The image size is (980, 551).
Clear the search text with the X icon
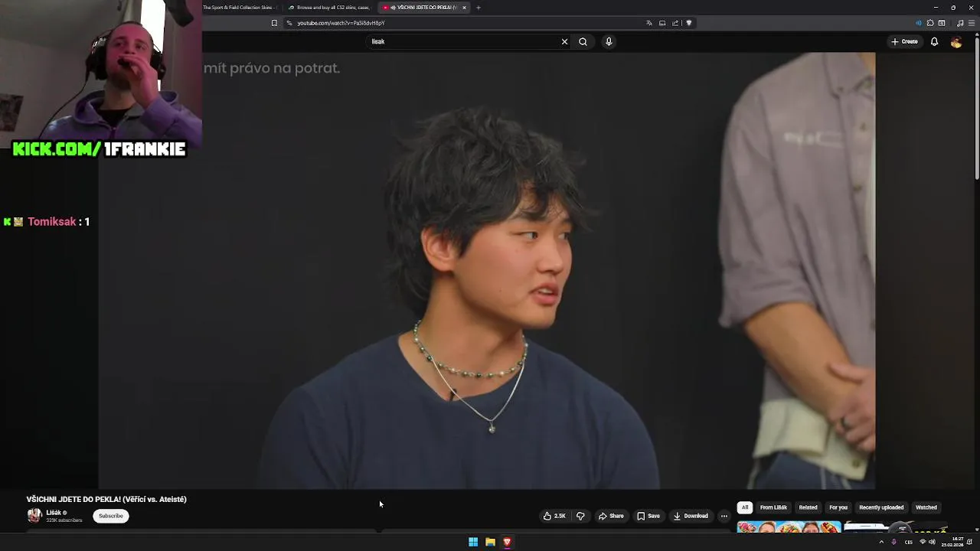pyautogui.click(x=565, y=42)
